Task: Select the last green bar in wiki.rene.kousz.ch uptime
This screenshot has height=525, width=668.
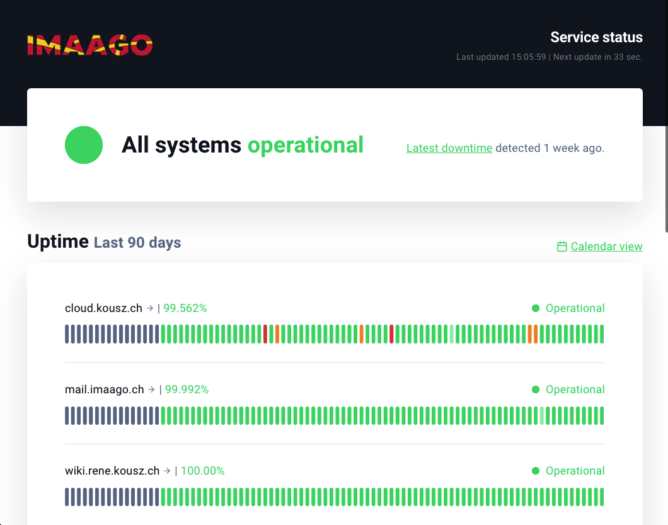Action: pyautogui.click(x=601, y=496)
